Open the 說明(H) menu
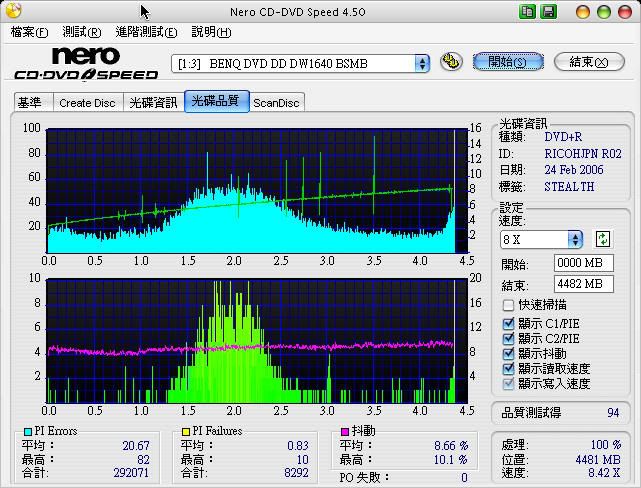The height and width of the screenshot is (488, 641). tap(211, 32)
